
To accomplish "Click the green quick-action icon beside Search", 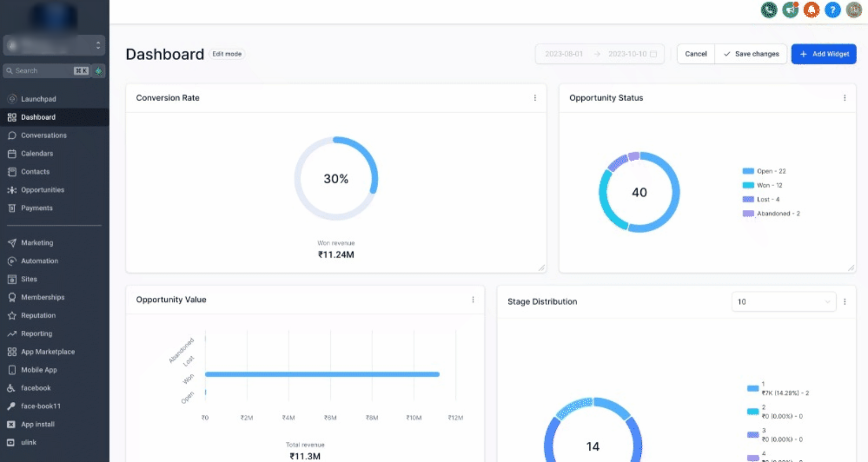I will tap(98, 71).
